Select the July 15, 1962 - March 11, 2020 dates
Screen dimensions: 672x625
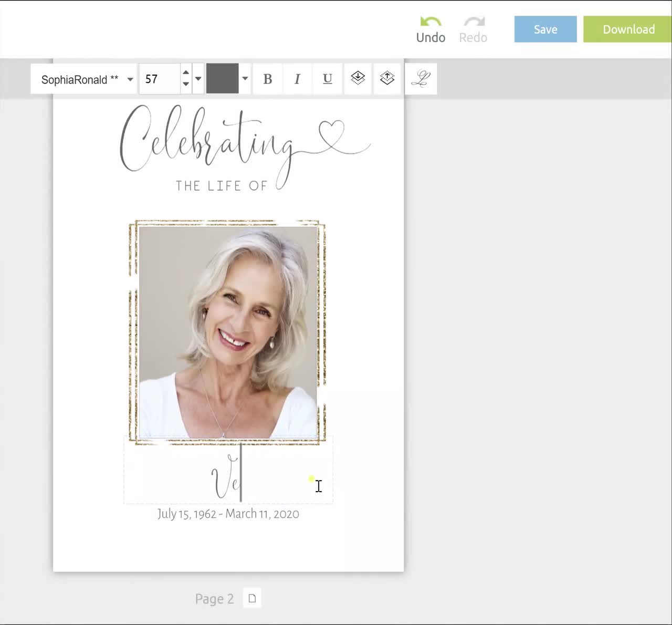(228, 514)
